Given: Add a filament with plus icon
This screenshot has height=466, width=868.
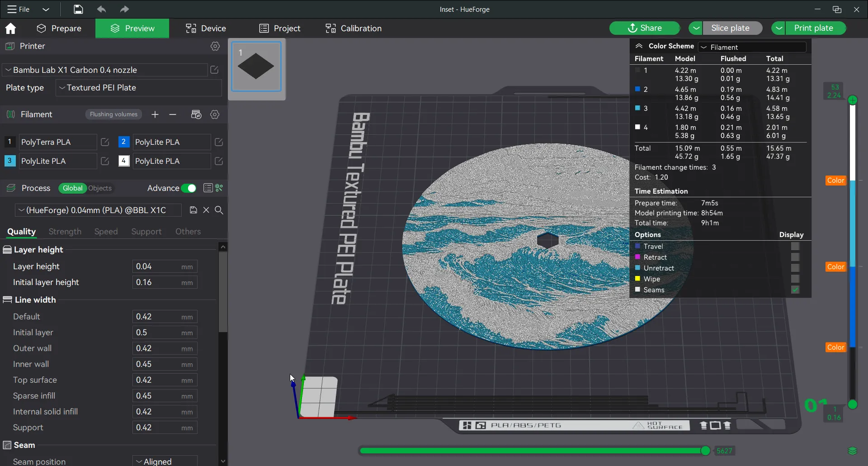Looking at the screenshot, I should pyautogui.click(x=155, y=114).
